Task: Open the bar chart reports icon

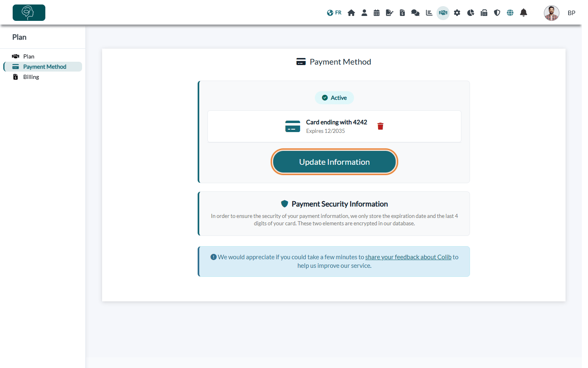Action: click(x=429, y=13)
